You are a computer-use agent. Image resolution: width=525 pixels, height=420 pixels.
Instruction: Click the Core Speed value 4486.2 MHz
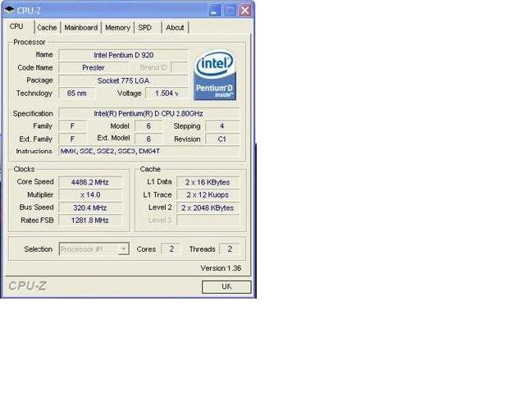(x=90, y=182)
